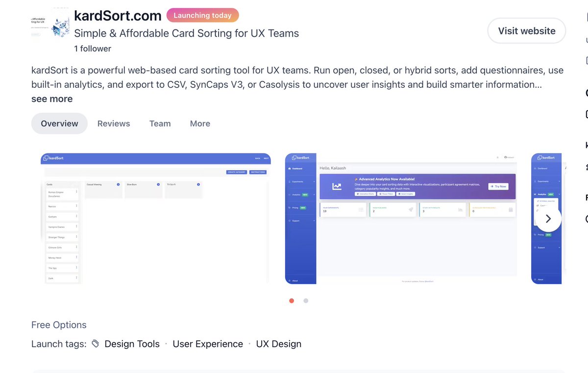Click the Launching today badge

click(202, 15)
